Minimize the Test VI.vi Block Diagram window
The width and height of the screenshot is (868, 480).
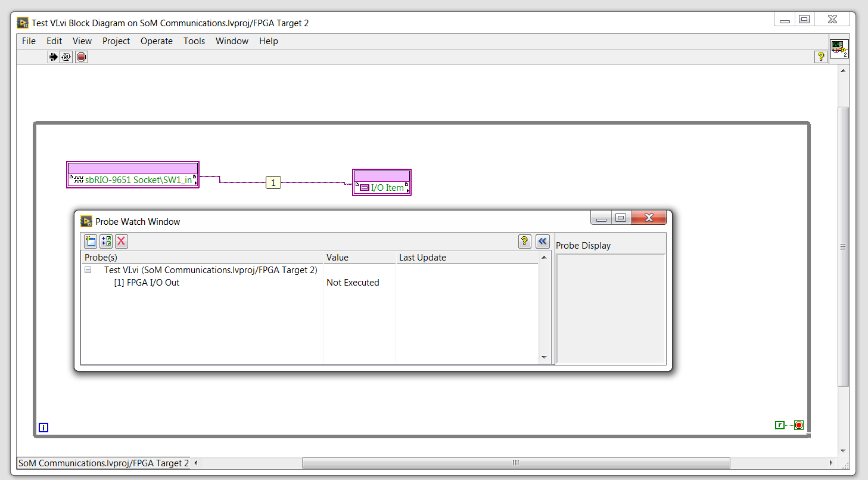[785, 20]
